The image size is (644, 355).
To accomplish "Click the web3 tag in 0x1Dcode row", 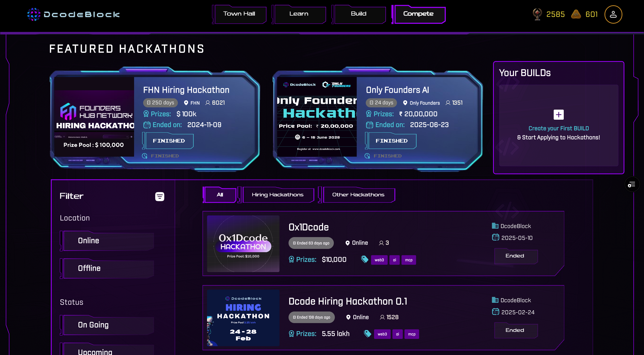I will (379, 260).
